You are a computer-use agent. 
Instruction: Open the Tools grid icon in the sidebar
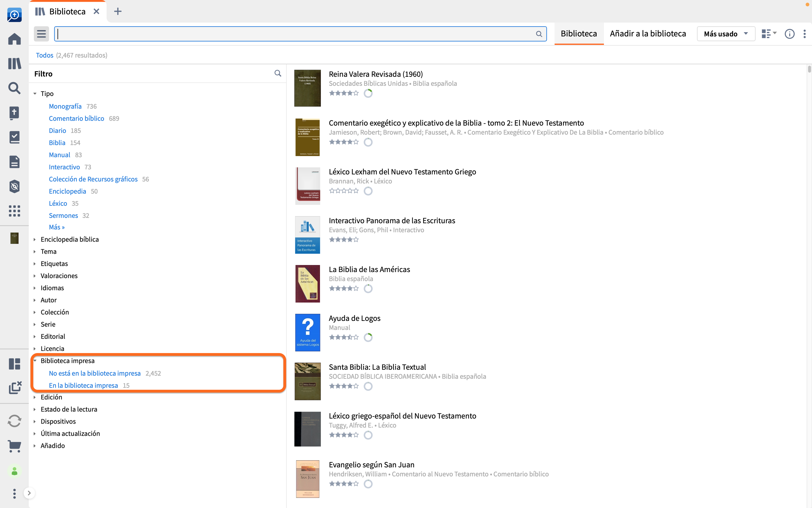pos(14,211)
